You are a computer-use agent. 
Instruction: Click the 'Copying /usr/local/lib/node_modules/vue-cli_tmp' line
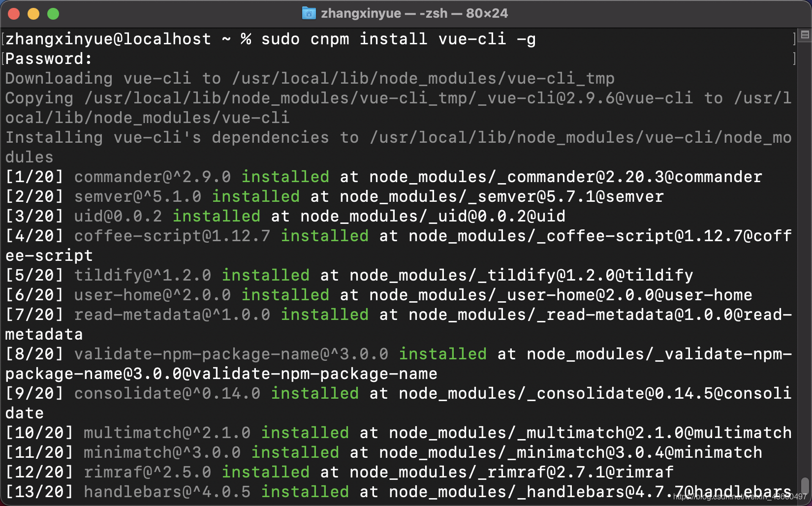(399, 108)
